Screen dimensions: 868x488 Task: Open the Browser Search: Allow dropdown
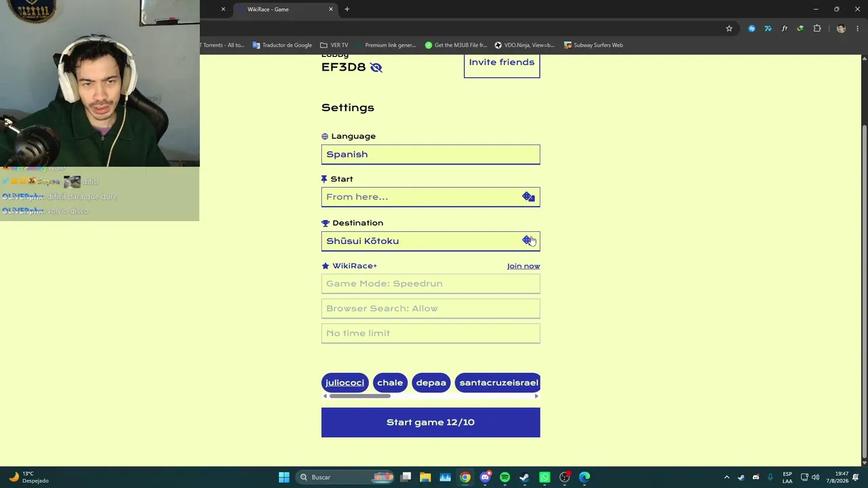pos(431,308)
